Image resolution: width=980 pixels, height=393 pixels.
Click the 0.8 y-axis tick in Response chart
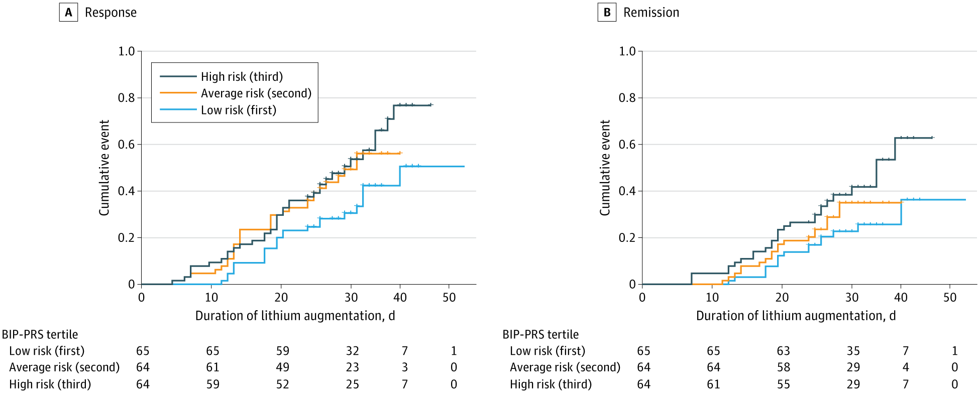126,98
